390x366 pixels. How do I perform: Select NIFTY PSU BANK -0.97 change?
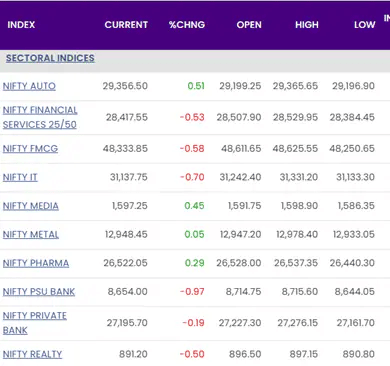[x=192, y=292]
